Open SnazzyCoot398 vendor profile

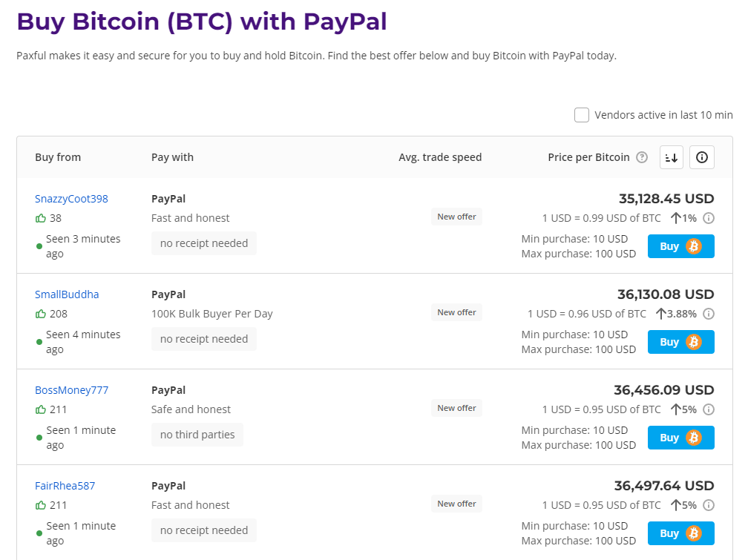point(71,199)
